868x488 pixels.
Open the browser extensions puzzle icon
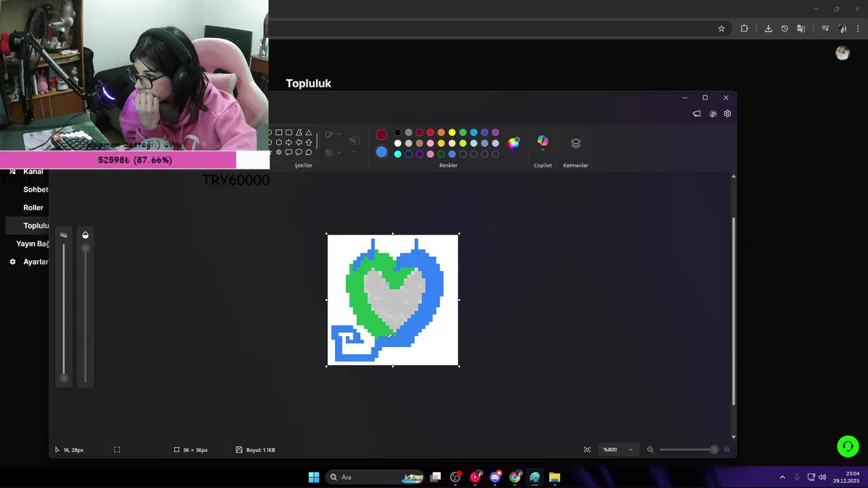click(x=745, y=28)
